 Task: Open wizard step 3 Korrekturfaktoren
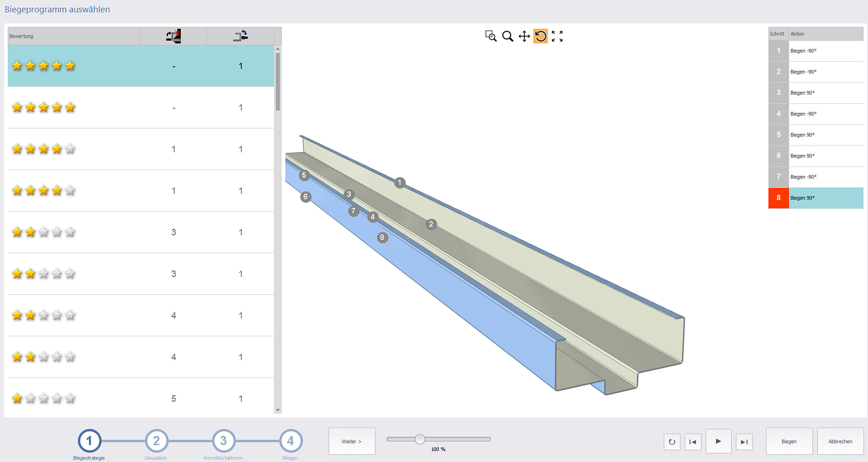[223, 441]
